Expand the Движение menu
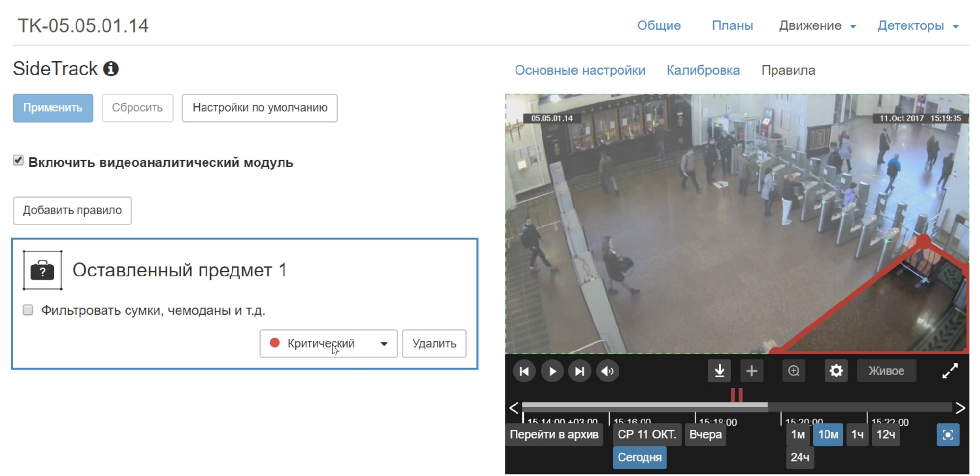 tap(818, 25)
